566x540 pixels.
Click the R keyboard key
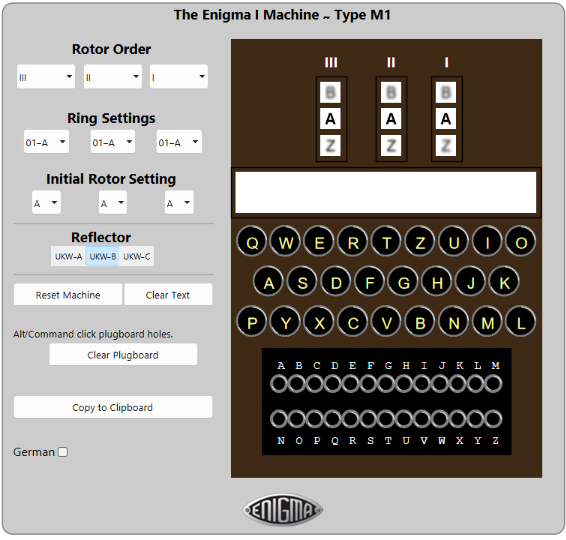353,241
